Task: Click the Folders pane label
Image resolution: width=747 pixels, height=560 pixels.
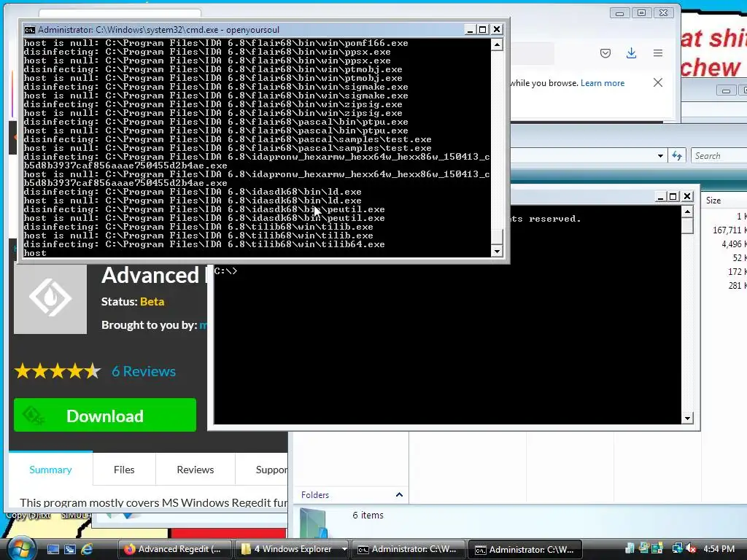Action: tap(315, 495)
